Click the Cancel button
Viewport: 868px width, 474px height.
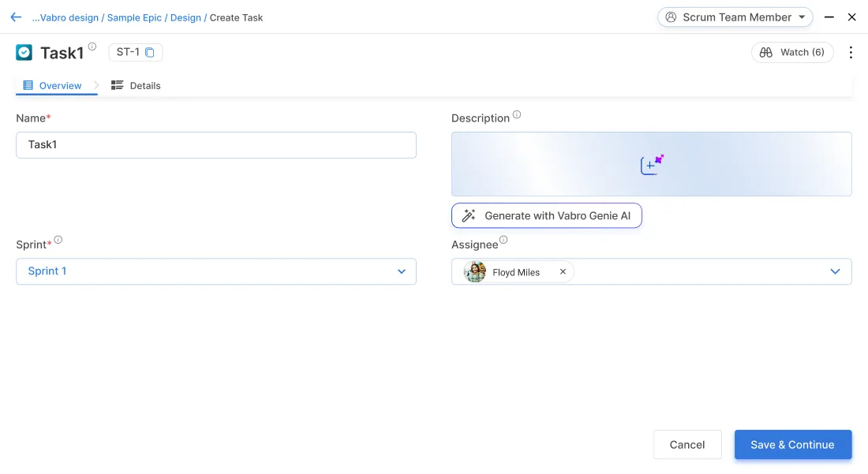[x=687, y=445]
